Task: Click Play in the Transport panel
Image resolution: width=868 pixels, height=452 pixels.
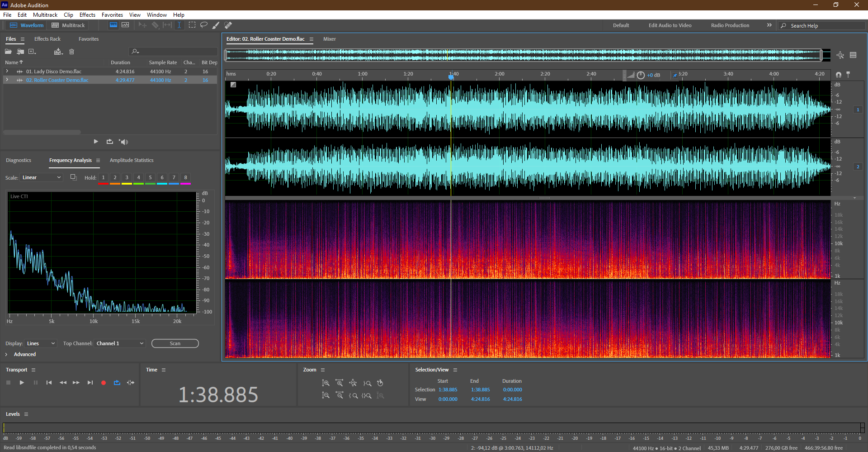Action: (22, 383)
